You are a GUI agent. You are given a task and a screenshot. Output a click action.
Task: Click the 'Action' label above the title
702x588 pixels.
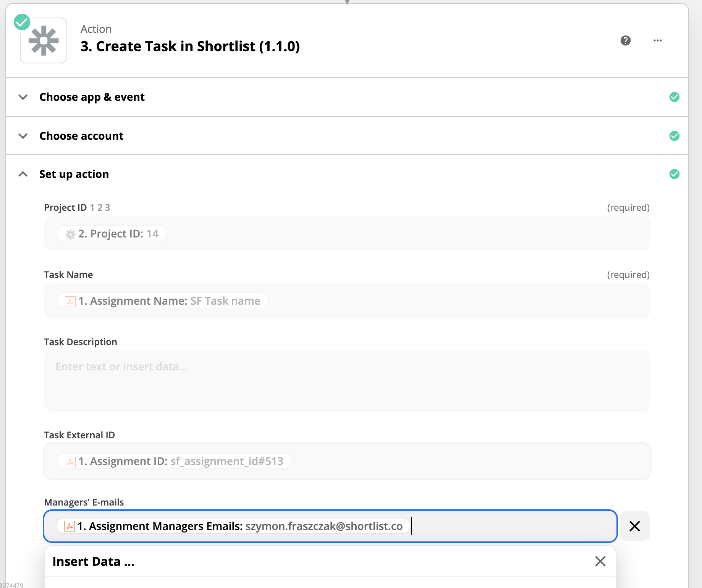pos(96,29)
